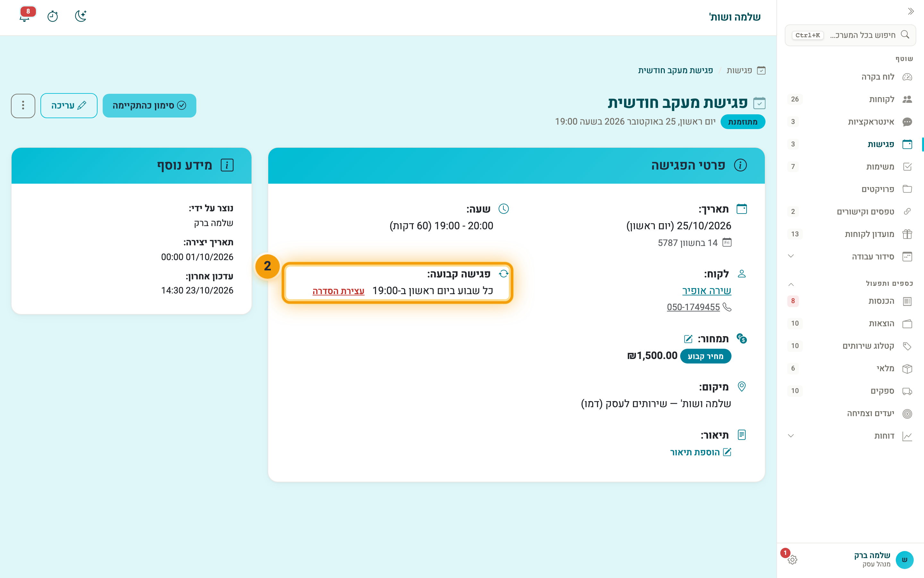This screenshot has height=578, width=924.
Task: Click עריכה edit button
Action: (x=69, y=106)
